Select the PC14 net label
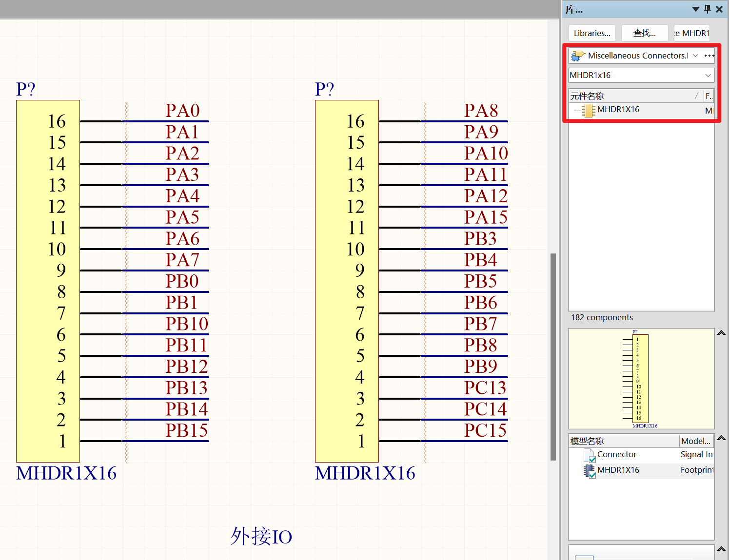The width and height of the screenshot is (729, 560). [486, 409]
